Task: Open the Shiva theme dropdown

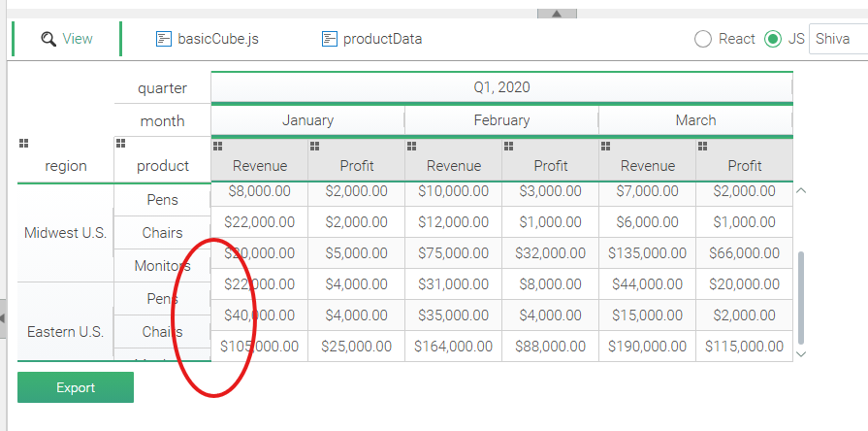Action: pos(837,39)
